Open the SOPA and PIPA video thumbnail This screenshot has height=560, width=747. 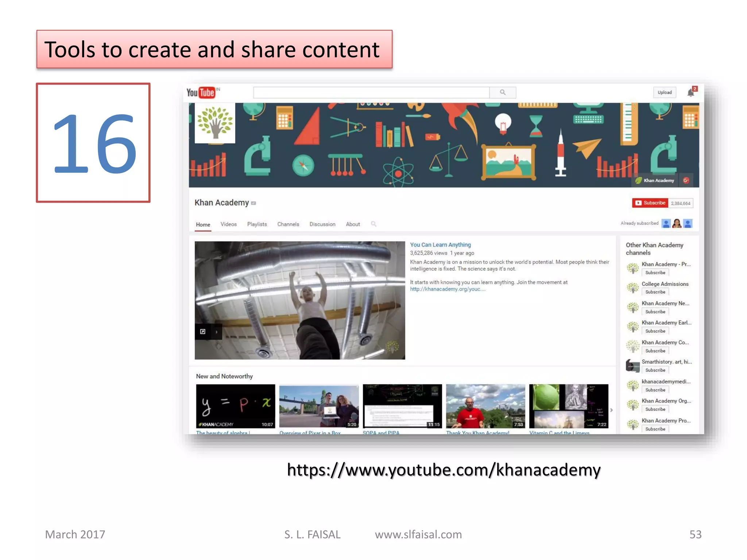[x=402, y=406]
